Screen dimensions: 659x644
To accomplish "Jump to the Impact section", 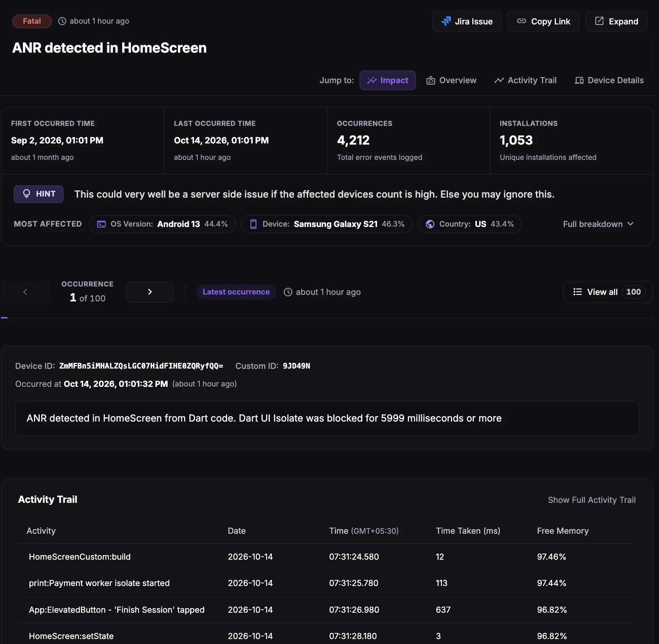I will (388, 80).
